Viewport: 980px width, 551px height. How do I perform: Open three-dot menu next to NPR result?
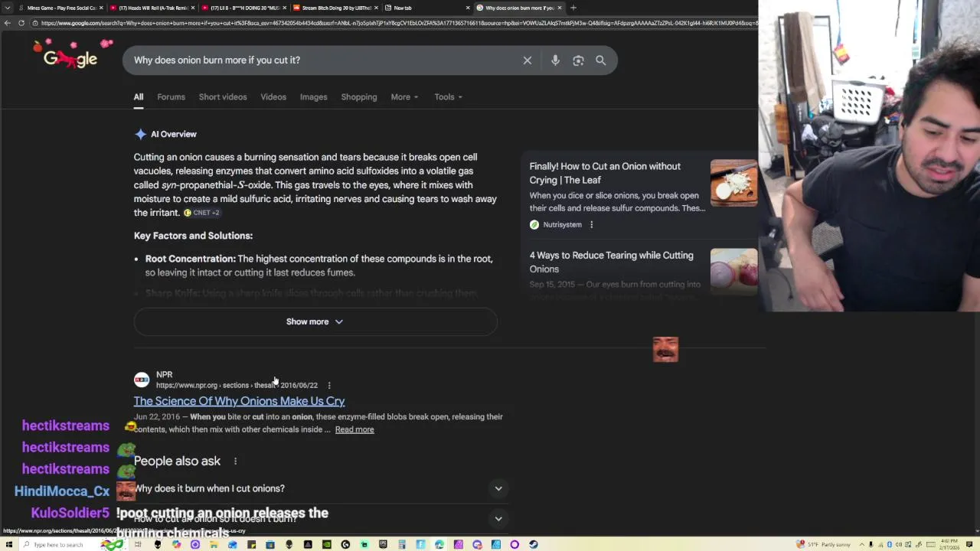pyautogui.click(x=329, y=386)
